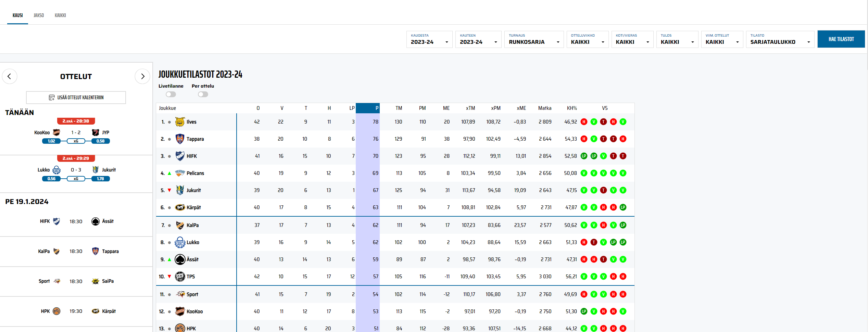Screen dimensions: 868x332
Task: Open the Koti/Vieras filter dropdown
Action: coord(632,39)
